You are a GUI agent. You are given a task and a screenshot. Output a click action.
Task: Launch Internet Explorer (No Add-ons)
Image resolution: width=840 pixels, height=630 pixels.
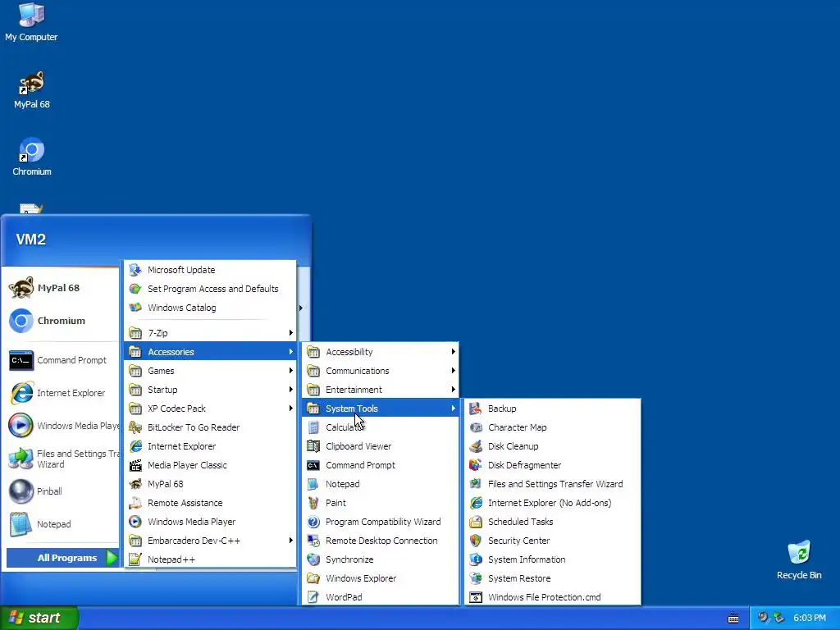point(552,503)
